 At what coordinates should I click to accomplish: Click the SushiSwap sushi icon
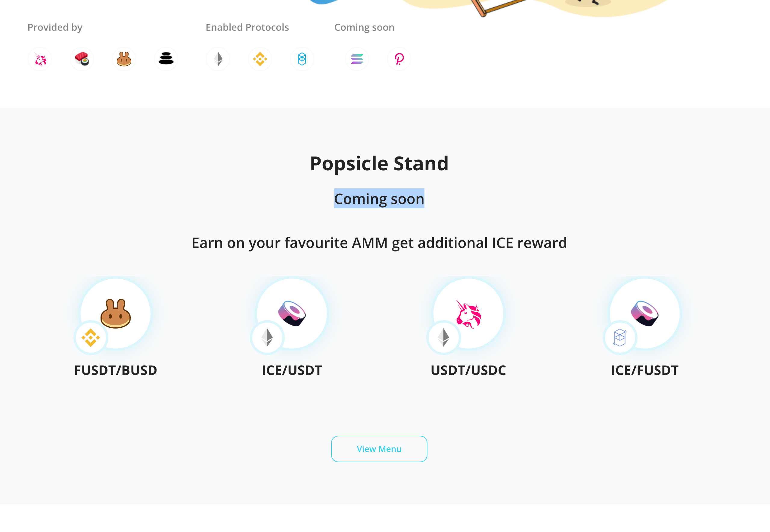[82, 59]
